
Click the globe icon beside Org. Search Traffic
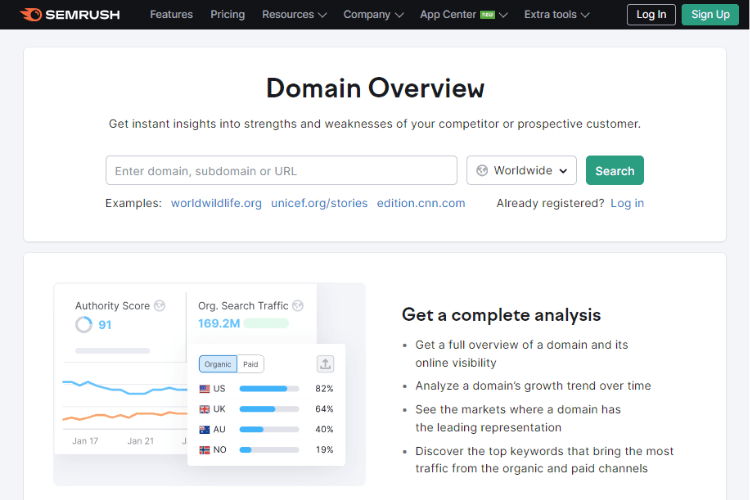(298, 306)
